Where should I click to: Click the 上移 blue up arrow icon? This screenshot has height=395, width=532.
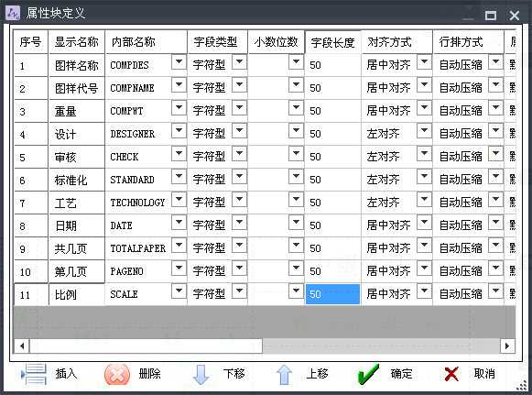pos(284,375)
